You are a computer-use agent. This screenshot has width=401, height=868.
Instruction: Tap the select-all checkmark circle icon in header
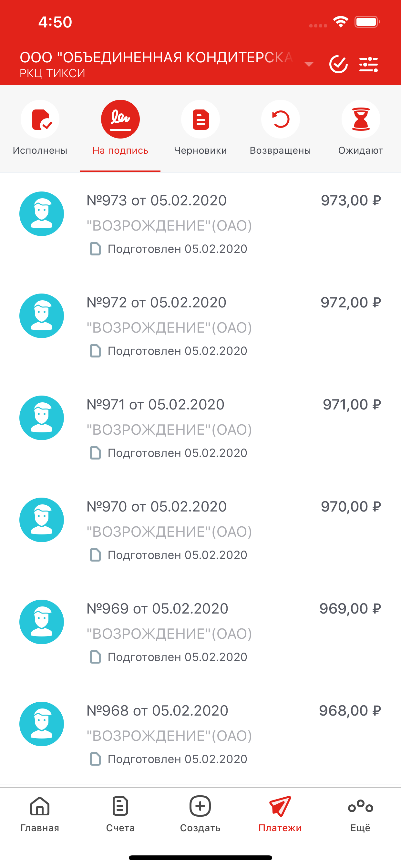[338, 64]
